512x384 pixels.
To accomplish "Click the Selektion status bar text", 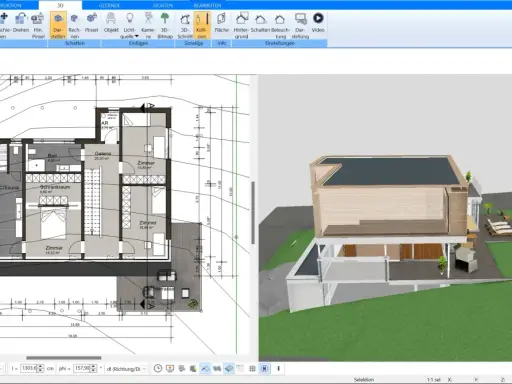I will [364, 379].
